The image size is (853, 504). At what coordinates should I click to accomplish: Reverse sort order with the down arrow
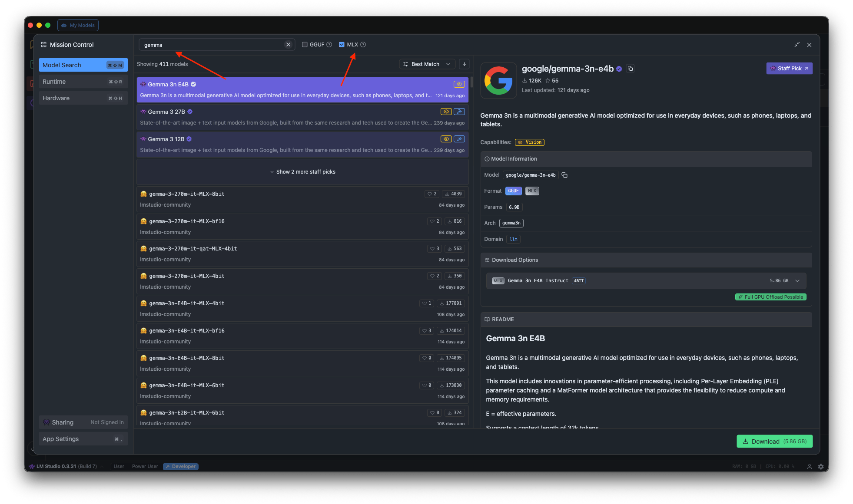pyautogui.click(x=464, y=64)
